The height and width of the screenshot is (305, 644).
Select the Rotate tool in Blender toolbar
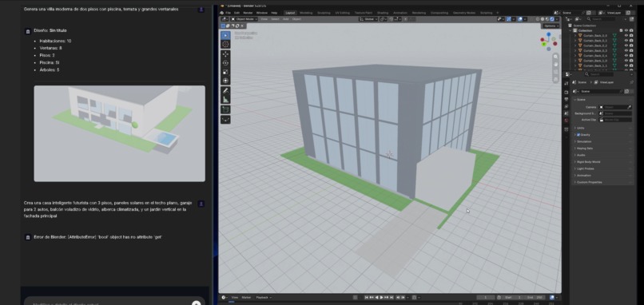(x=225, y=63)
